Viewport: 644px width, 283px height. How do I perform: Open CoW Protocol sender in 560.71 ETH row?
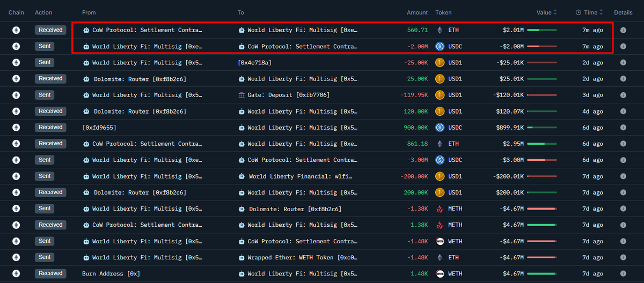[x=147, y=30]
